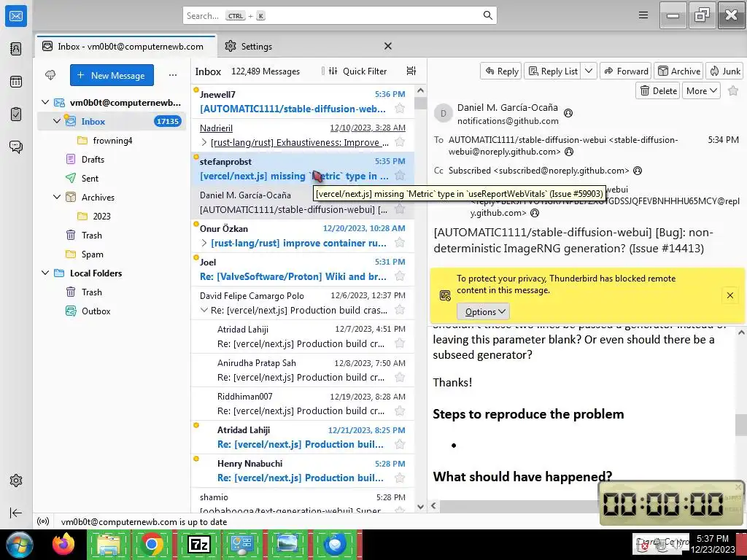Viewport: 747px width, 560px height.
Task: Star the Onur Özkan message
Action: 400,243
